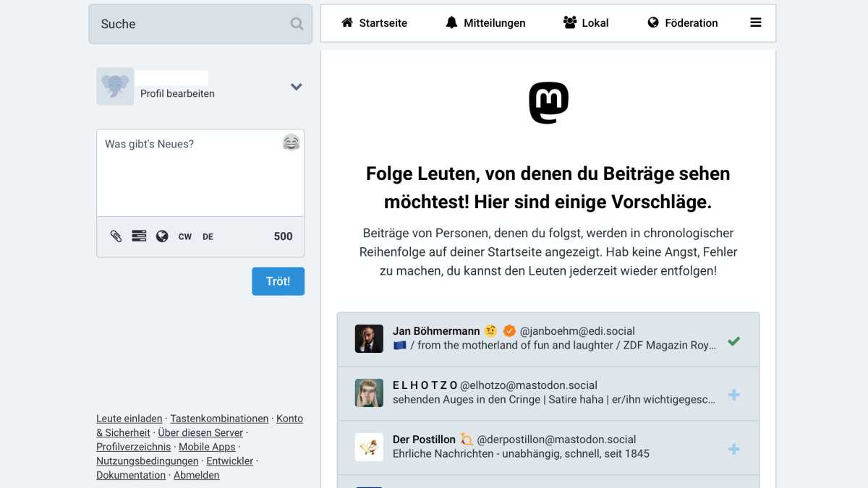Screen dimensions: 868x488
Task: Click from the motherland of fun bio
Action: click(x=554, y=345)
